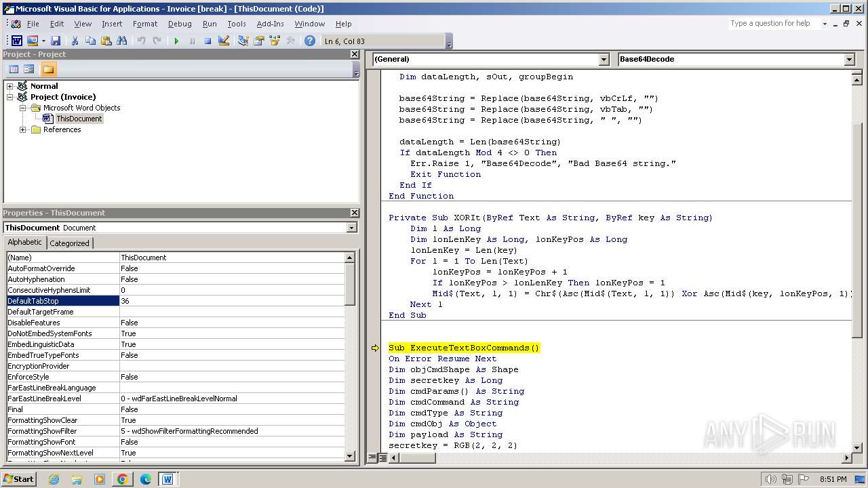868x488 pixels.
Task: Open the help question box dropdown arrow
Action: (825, 24)
